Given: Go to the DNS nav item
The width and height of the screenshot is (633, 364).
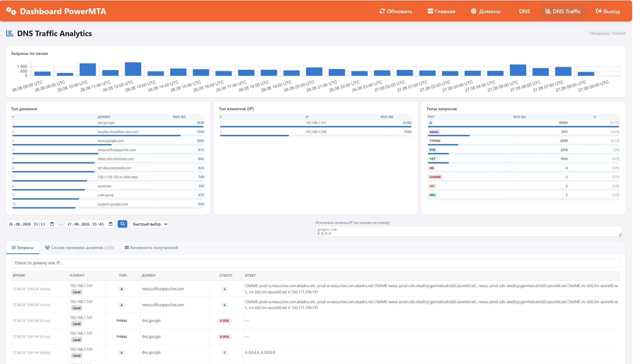Looking at the screenshot, I should (524, 11).
